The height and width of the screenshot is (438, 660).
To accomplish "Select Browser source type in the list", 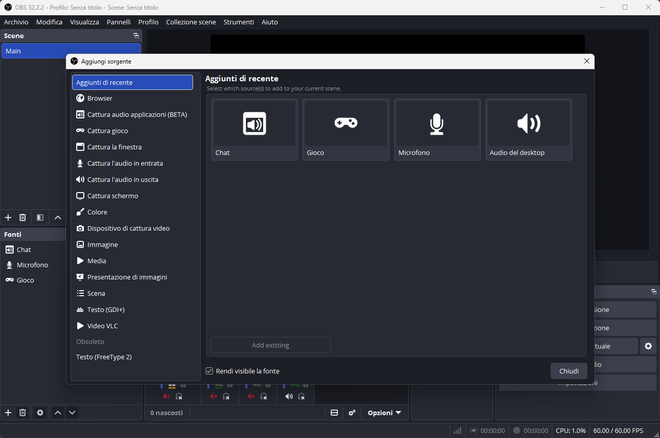I will click(x=132, y=98).
